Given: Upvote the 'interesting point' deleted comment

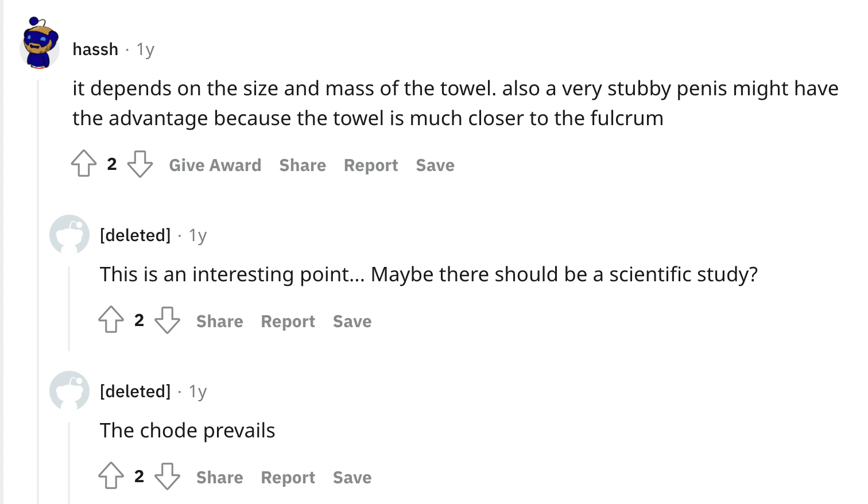Looking at the screenshot, I should [111, 320].
